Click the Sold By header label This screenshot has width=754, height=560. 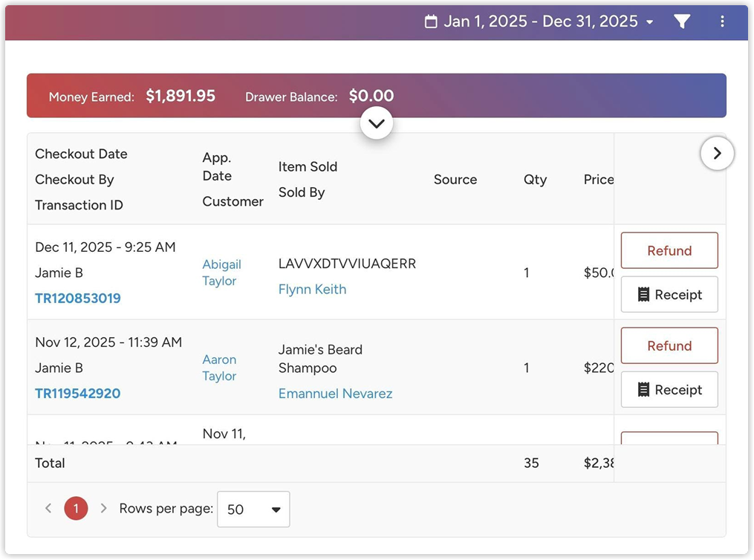302,192
